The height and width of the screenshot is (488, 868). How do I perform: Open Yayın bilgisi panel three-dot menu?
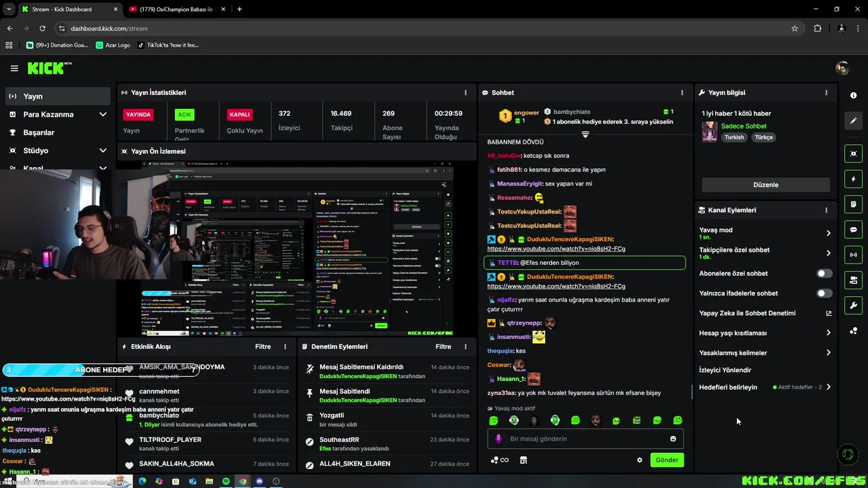tap(826, 92)
